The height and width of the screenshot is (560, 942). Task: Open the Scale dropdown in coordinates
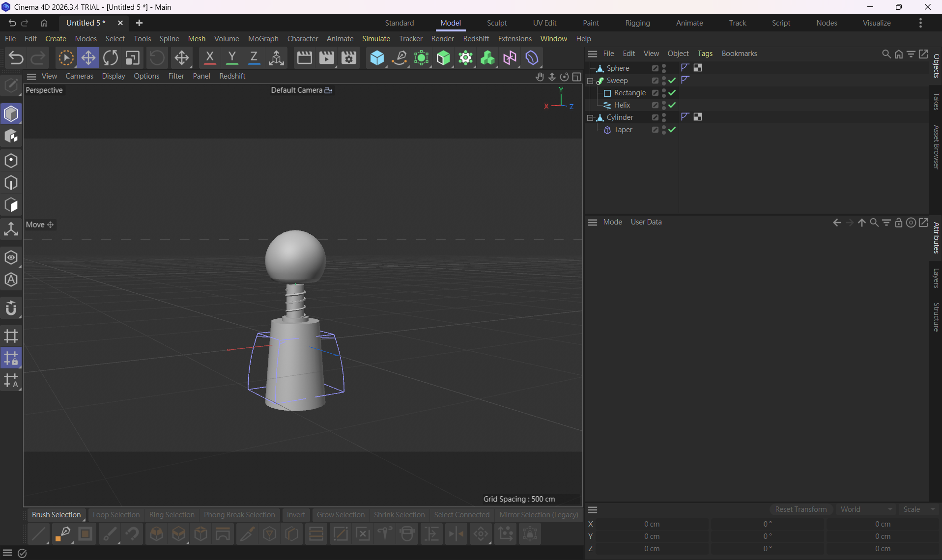point(918,509)
